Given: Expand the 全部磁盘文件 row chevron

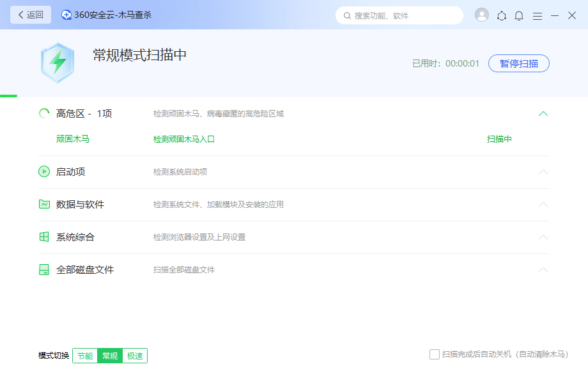Looking at the screenshot, I should (x=543, y=270).
